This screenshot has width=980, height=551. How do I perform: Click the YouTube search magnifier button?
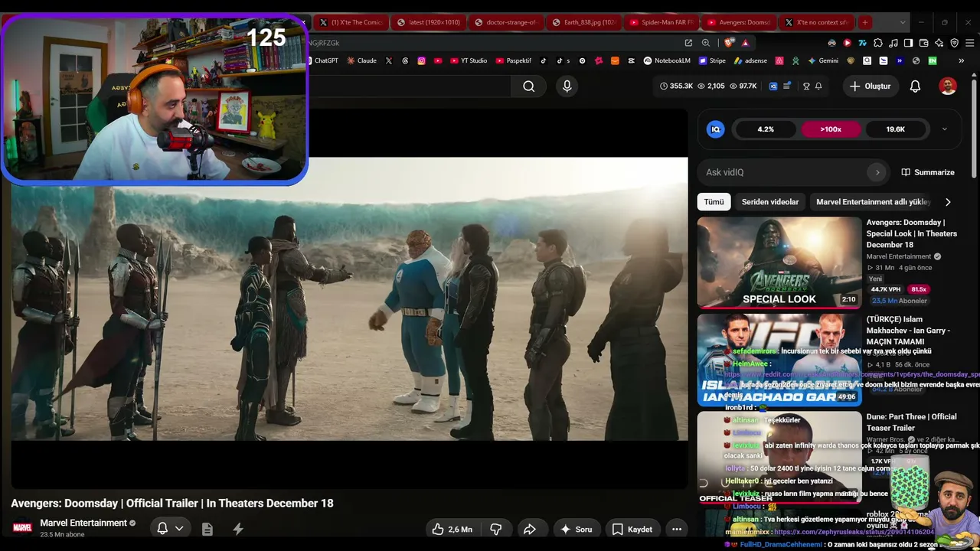point(528,86)
